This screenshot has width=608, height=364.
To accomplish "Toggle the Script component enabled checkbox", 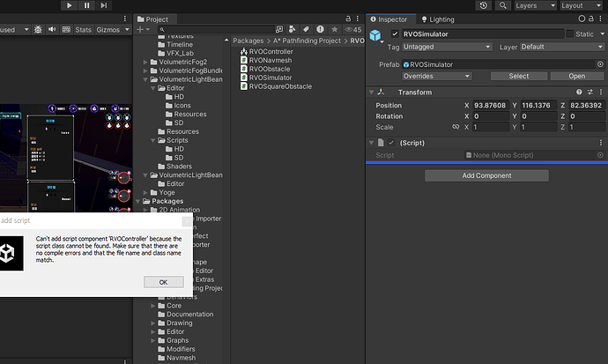I will 391,143.
